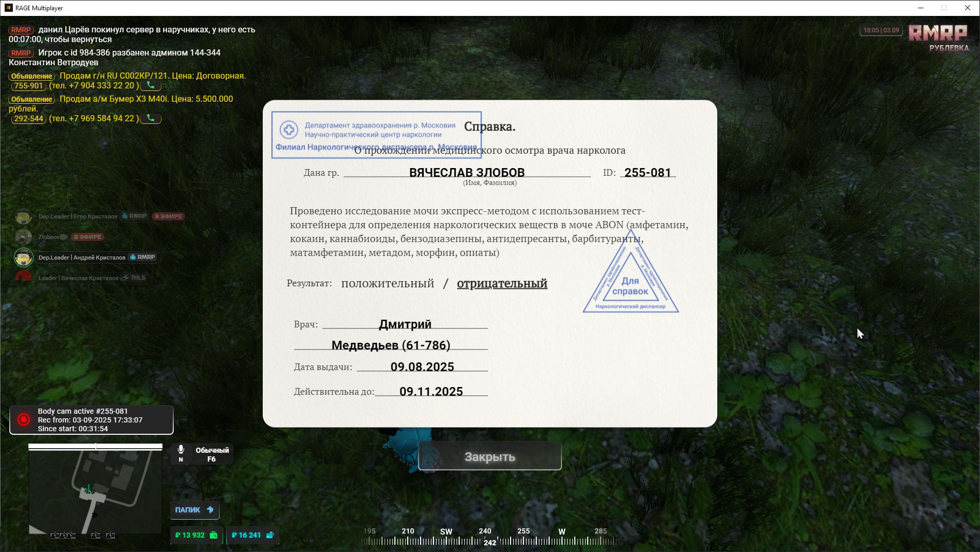Click the bank card icon beside ₽ 16 241

tap(270, 535)
